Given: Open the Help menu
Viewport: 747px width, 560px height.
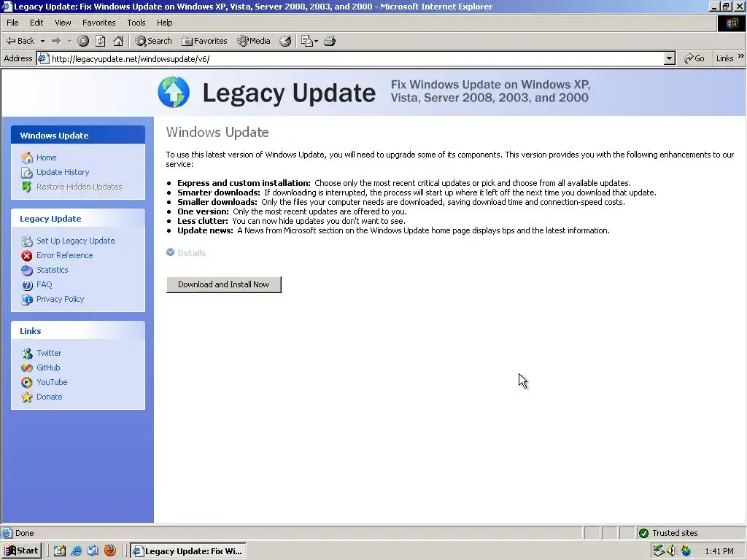Looking at the screenshot, I should pyautogui.click(x=164, y=23).
